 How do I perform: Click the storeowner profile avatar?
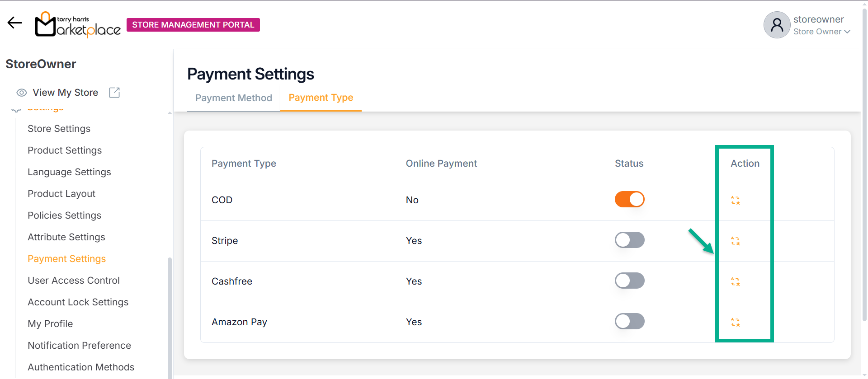click(x=777, y=25)
